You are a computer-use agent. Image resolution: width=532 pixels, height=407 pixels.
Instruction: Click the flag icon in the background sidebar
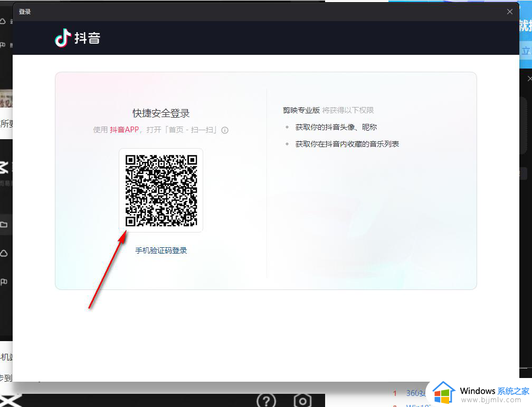pos(4,282)
